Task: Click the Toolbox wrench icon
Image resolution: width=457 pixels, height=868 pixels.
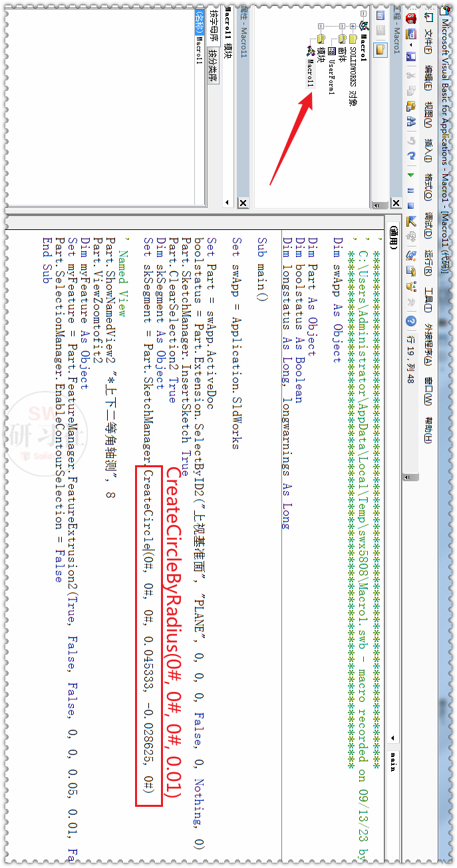Action: (411, 302)
